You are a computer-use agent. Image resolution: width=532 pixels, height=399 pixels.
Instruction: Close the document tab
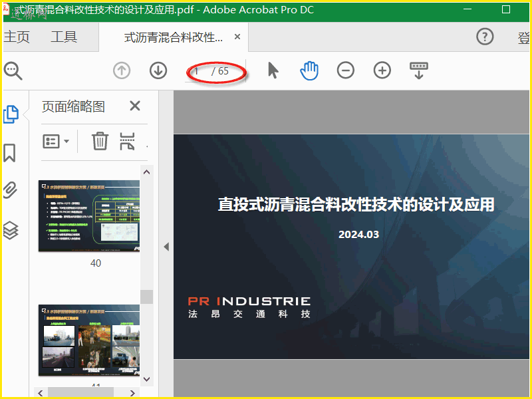coord(237,37)
